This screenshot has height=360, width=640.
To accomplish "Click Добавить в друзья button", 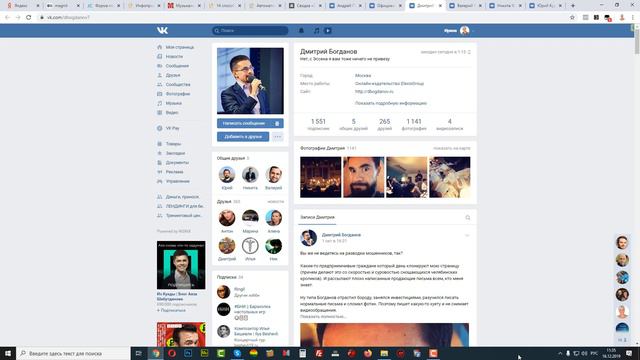I will pyautogui.click(x=243, y=137).
